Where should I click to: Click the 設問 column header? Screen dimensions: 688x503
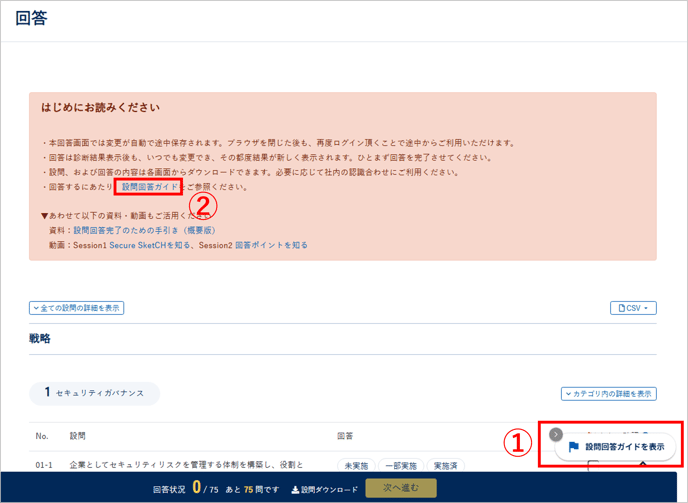click(78, 436)
